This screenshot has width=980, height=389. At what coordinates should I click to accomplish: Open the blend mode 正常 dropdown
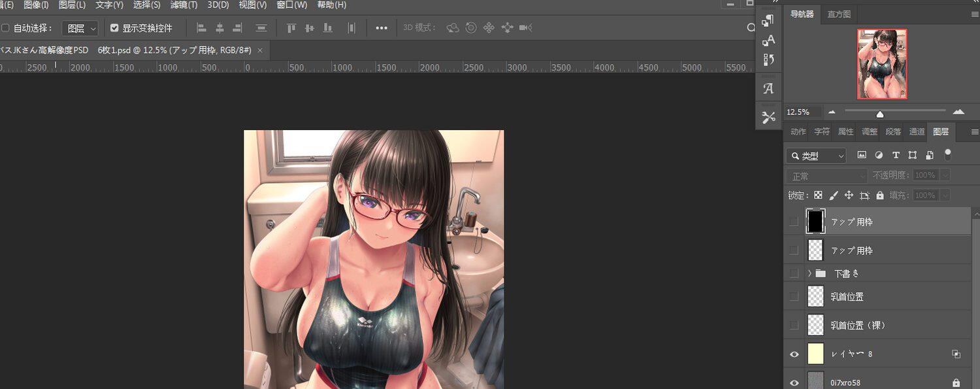(828, 176)
